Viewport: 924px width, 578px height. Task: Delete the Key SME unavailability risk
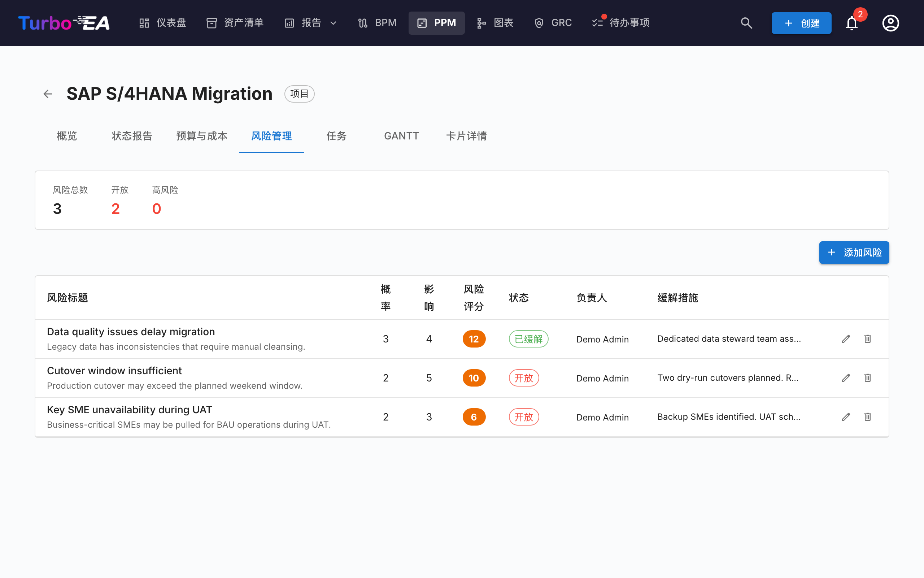[x=867, y=417]
